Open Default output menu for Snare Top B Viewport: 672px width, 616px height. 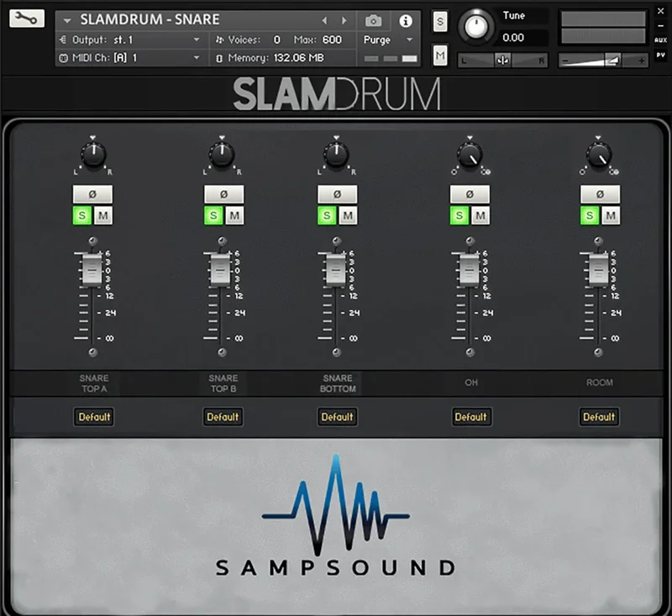pos(223,417)
